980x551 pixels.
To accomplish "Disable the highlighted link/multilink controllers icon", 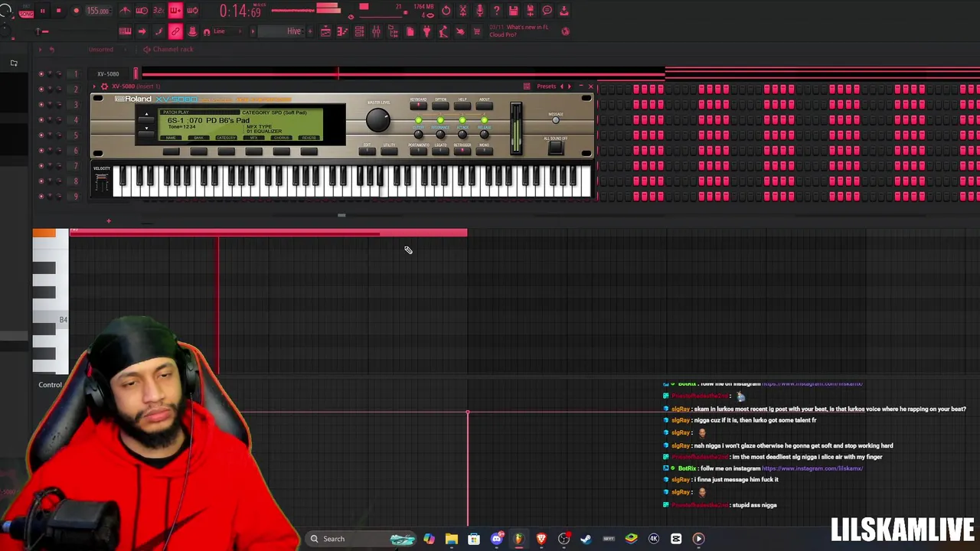I will (x=175, y=31).
